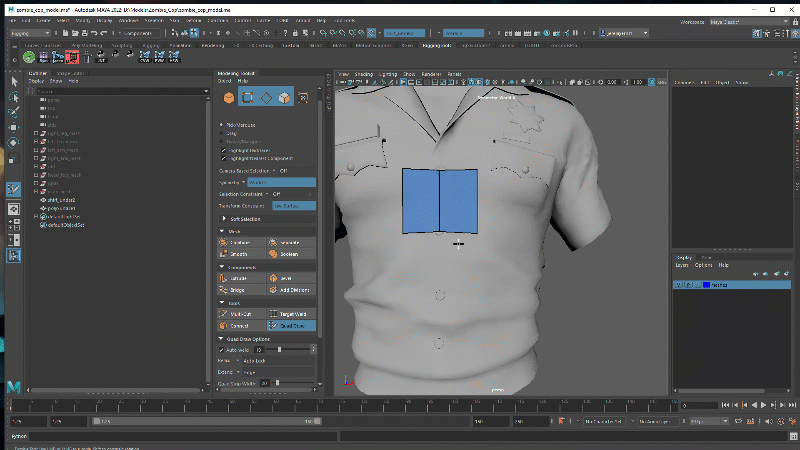800x450 pixels.
Task: Open the Symmetry dropdown
Action: click(x=281, y=182)
